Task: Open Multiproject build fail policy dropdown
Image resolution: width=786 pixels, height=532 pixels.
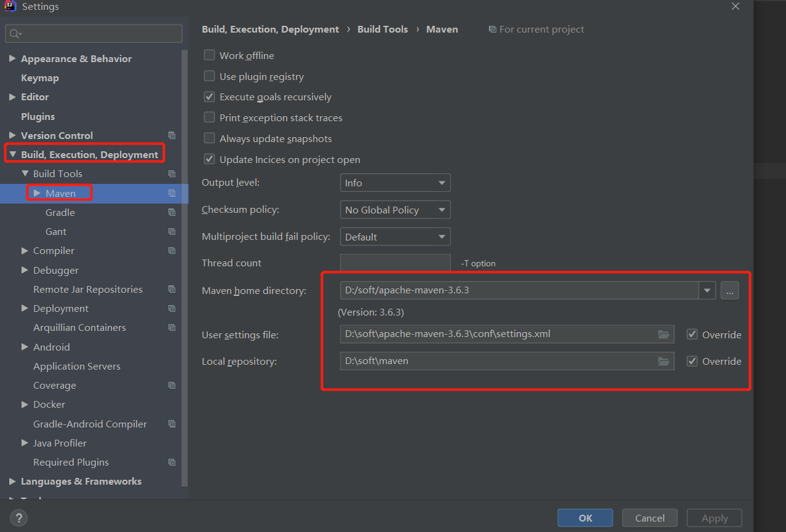Action: click(395, 237)
